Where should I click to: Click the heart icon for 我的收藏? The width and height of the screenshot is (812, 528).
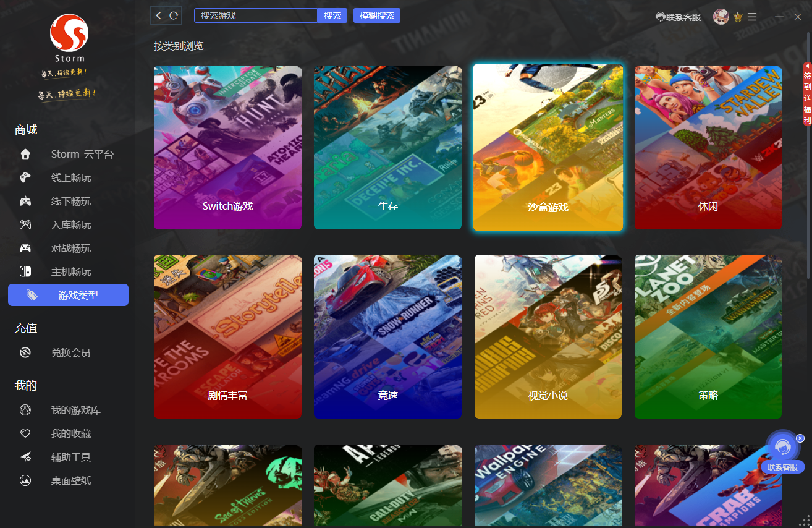pos(25,434)
